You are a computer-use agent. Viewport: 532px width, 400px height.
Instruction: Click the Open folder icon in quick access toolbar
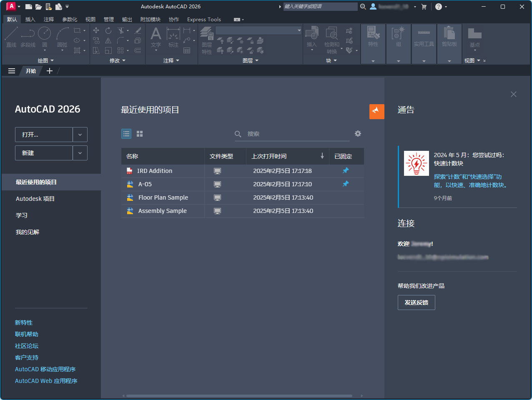pyautogui.click(x=38, y=7)
